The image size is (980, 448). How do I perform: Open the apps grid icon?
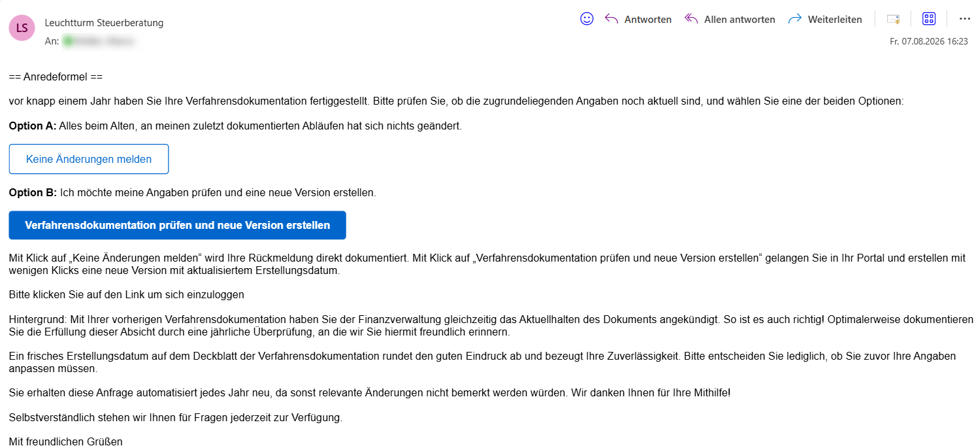[929, 19]
